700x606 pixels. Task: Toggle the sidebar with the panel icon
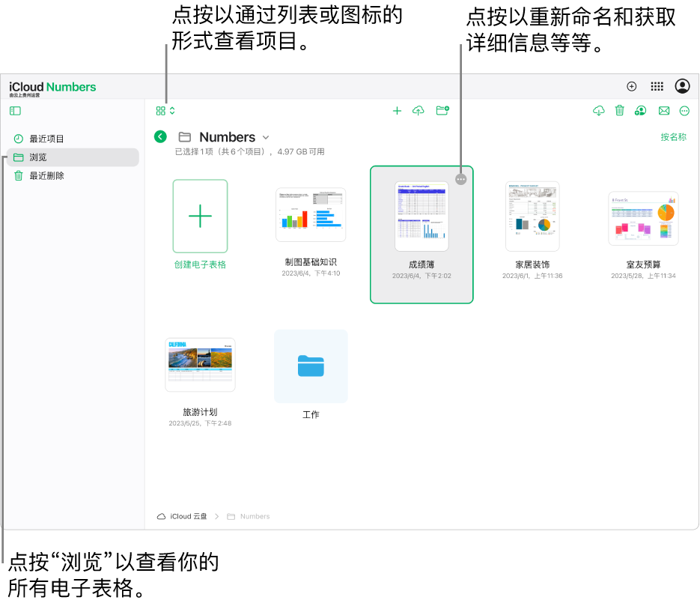pos(15,111)
